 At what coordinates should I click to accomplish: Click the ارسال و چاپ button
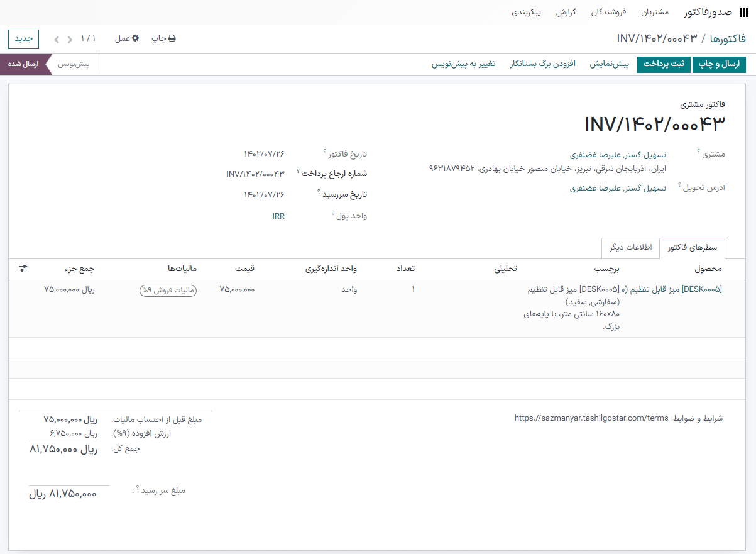pyautogui.click(x=719, y=65)
